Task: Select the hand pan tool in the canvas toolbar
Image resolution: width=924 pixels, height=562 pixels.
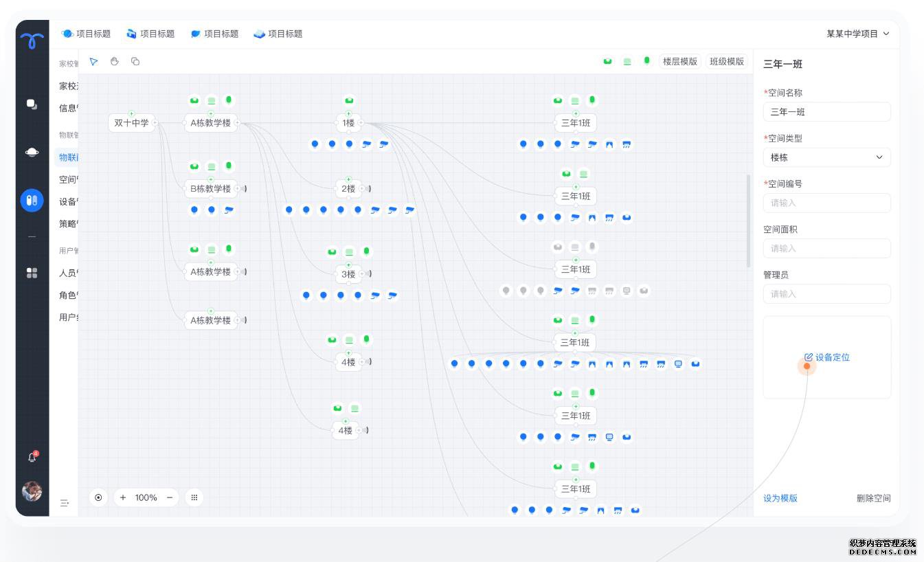Action: click(115, 62)
